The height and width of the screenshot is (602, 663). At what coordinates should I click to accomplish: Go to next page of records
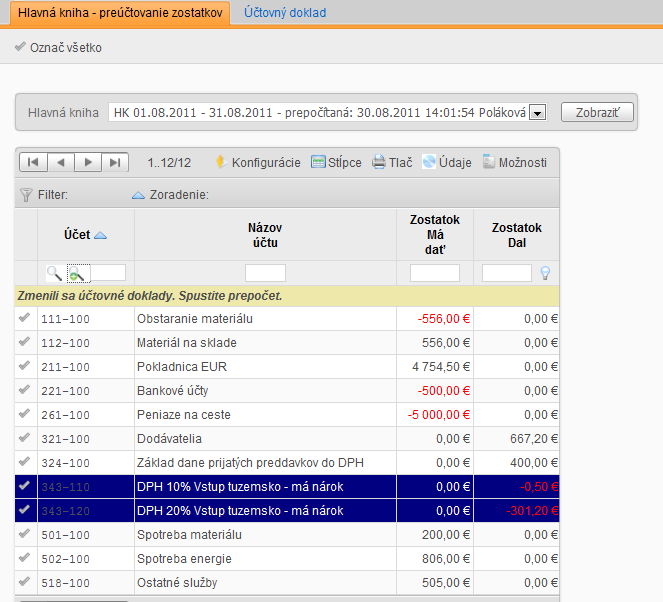click(x=88, y=162)
